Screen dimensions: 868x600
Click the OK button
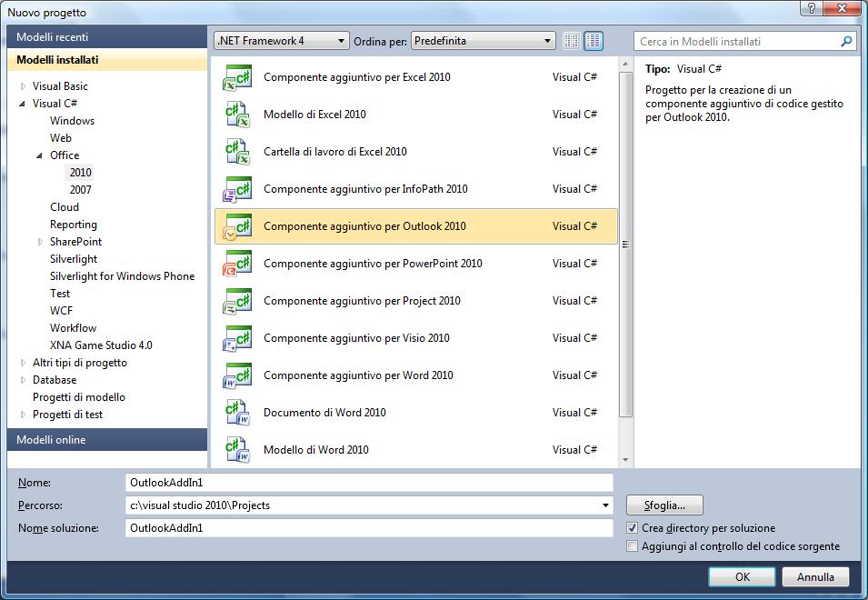tap(742, 576)
